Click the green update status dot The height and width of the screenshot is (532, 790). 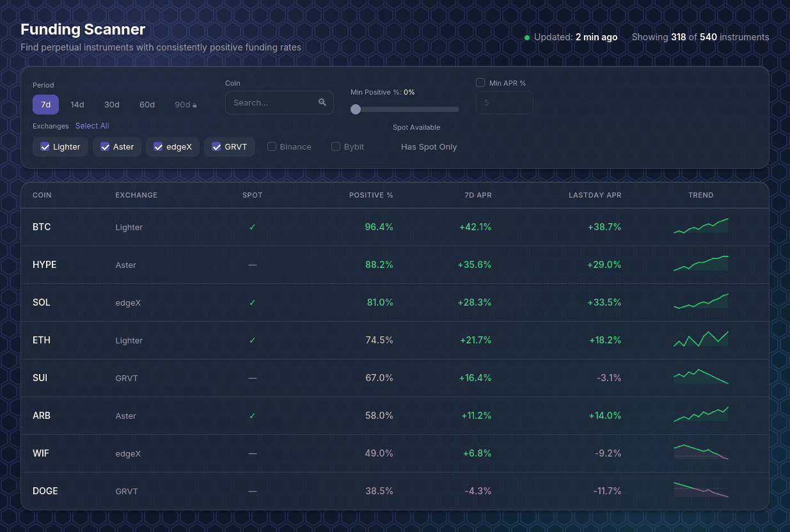point(527,38)
